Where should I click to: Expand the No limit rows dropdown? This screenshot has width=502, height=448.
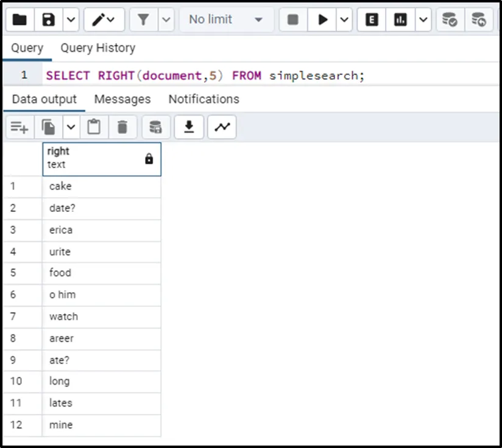(225, 20)
